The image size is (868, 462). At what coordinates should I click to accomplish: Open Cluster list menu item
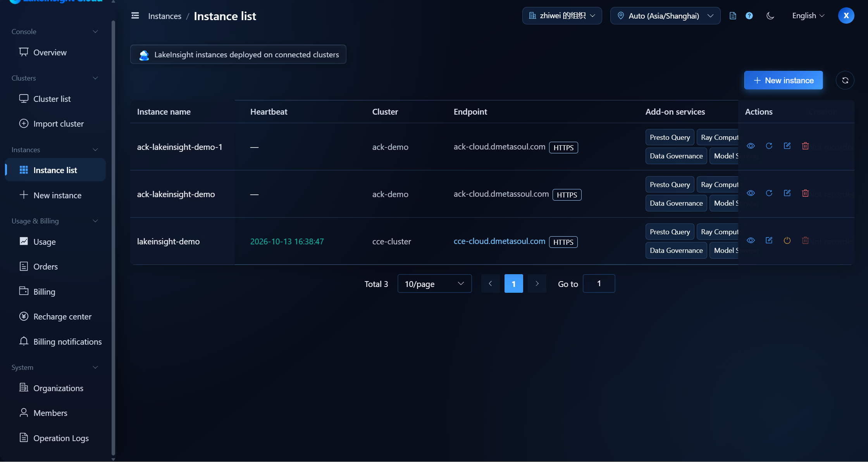tap(55, 99)
